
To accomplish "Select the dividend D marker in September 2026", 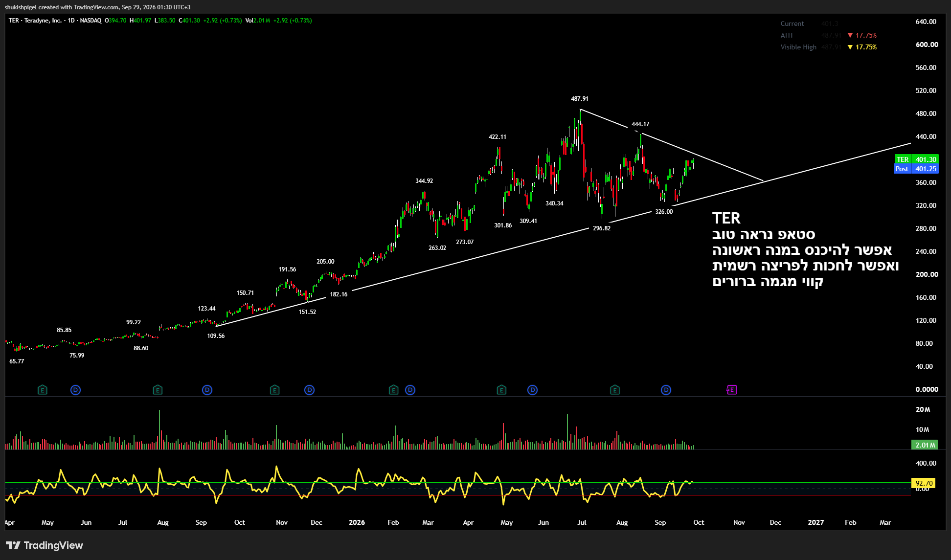I will coord(666,390).
